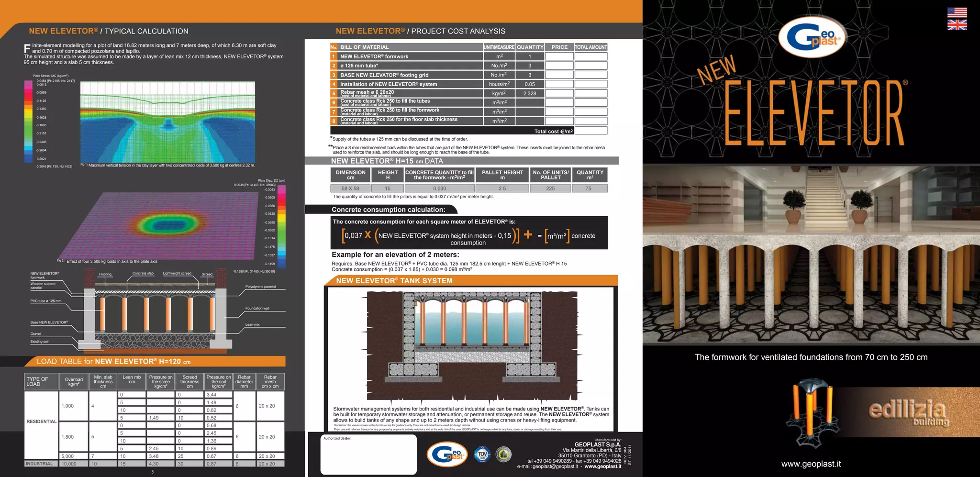
Task: Click the 58 X 58 dimension cell
Action: (x=350, y=189)
